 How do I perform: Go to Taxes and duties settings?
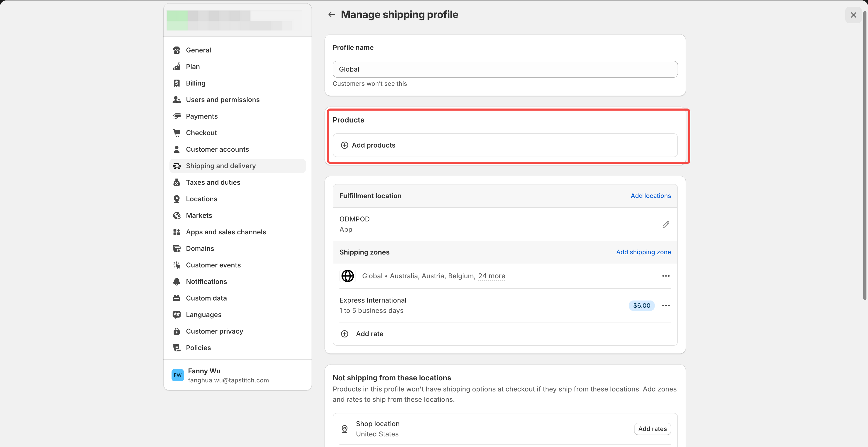(213, 182)
